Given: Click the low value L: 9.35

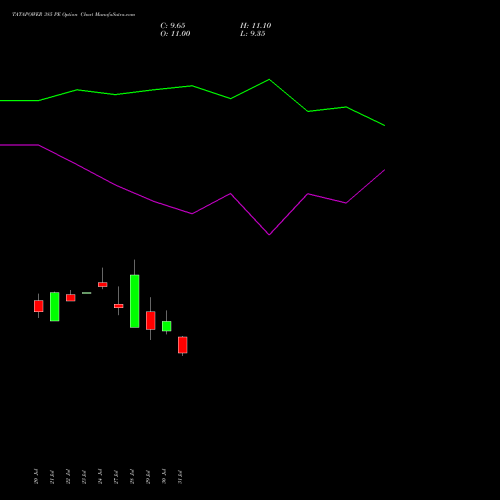Looking at the screenshot, I should point(253,34).
